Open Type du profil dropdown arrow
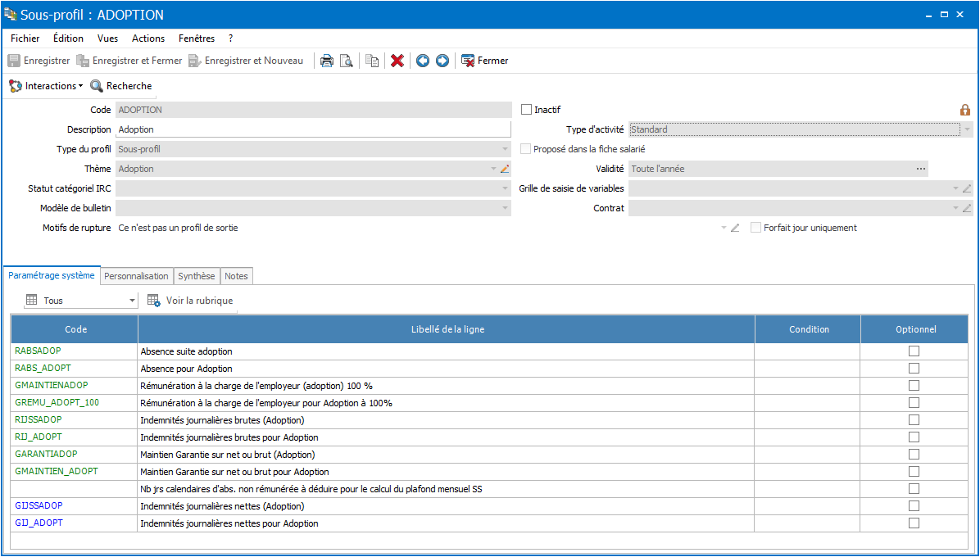The width and height of the screenshot is (980, 557). pyautogui.click(x=505, y=149)
